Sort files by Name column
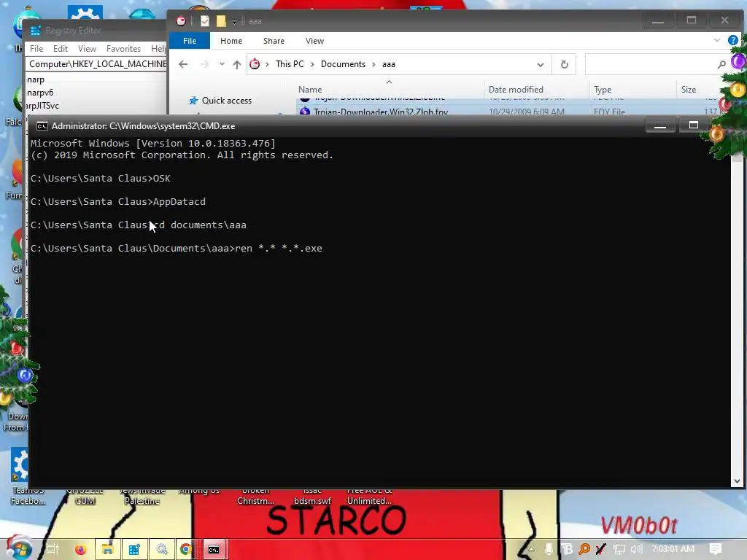This screenshot has height=560, width=747. click(x=310, y=90)
